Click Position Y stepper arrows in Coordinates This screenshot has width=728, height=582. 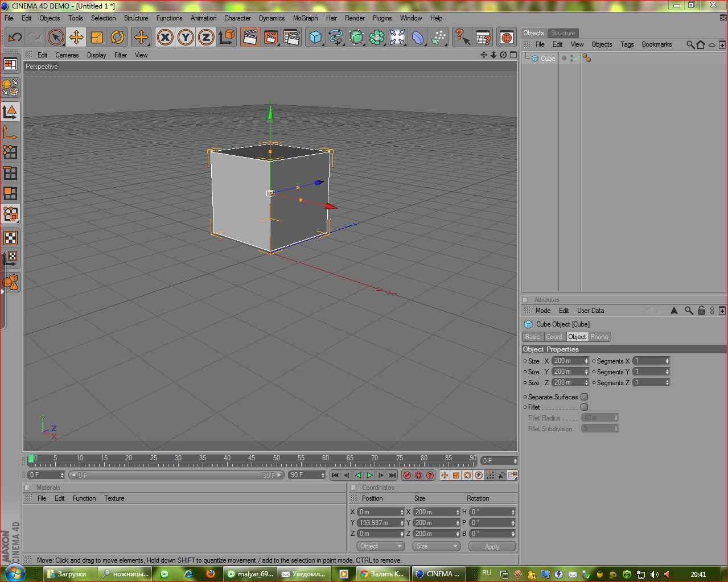click(402, 523)
